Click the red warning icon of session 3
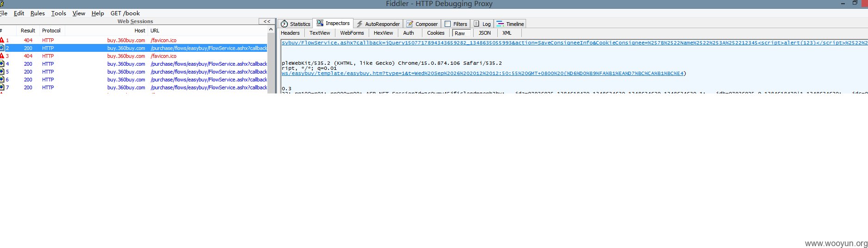The image size is (868, 248). pyautogui.click(x=2, y=56)
